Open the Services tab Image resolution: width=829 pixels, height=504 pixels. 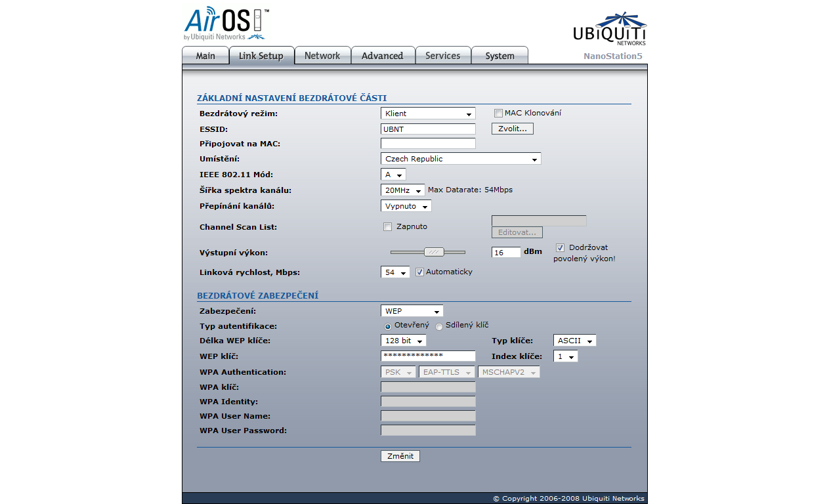[443, 56]
